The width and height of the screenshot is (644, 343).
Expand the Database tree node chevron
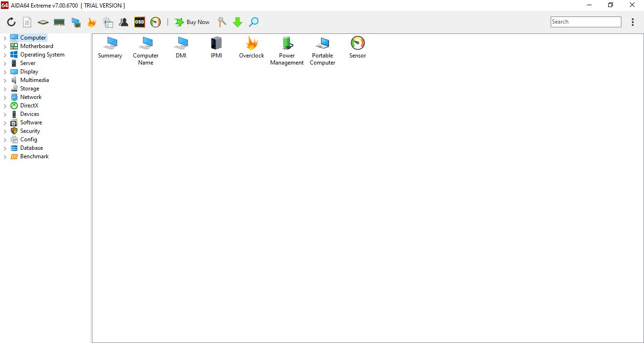tap(5, 148)
